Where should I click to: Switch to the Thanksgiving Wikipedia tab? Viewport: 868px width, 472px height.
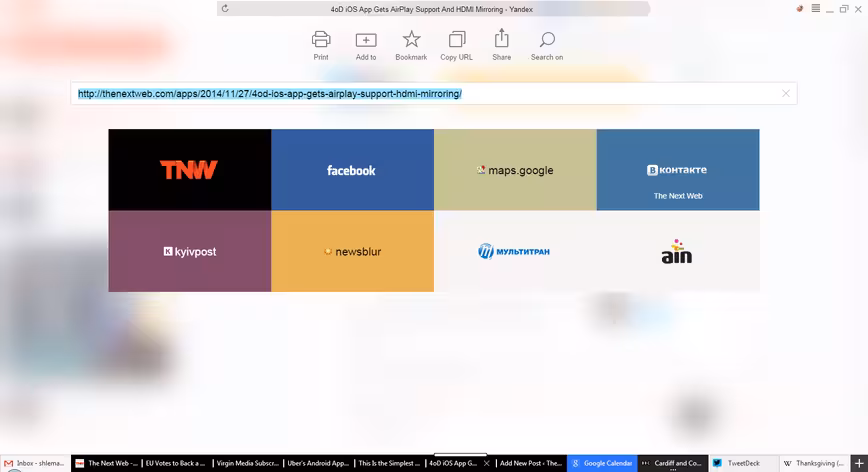tap(815, 463)
